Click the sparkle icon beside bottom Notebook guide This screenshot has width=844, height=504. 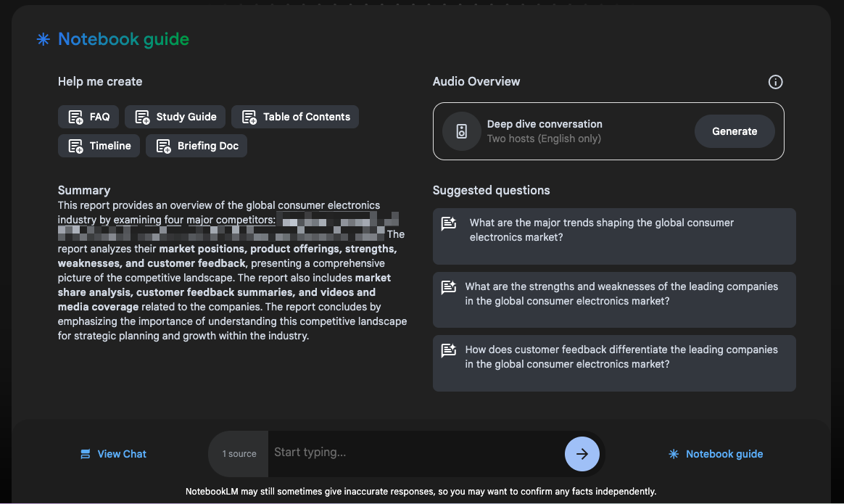point(674,454)
